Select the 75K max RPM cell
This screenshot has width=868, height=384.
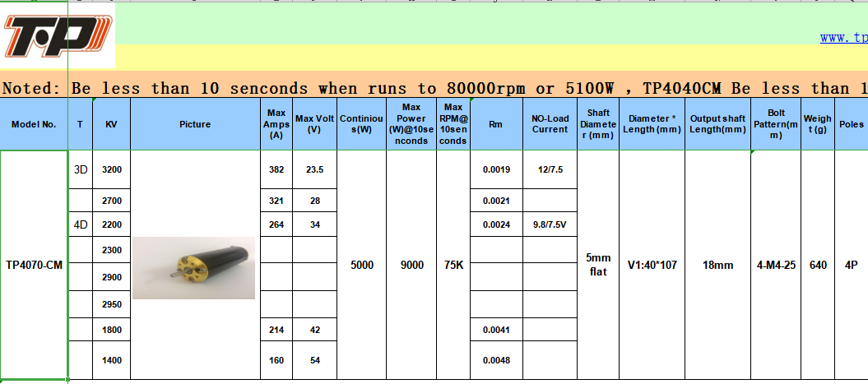click(453, 265)
